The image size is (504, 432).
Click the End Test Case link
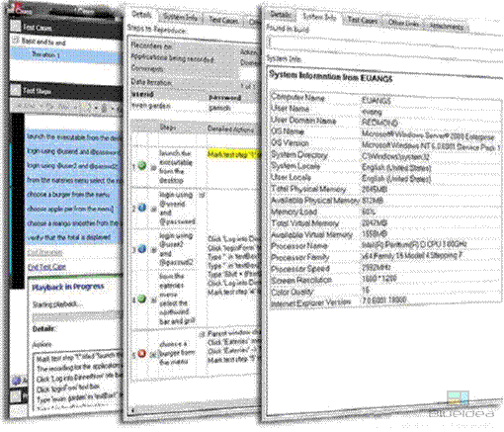[46, 267]
